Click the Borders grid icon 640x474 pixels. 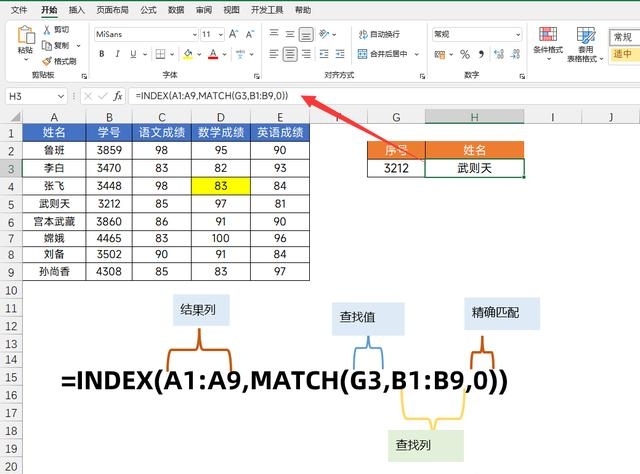point(160,54)
